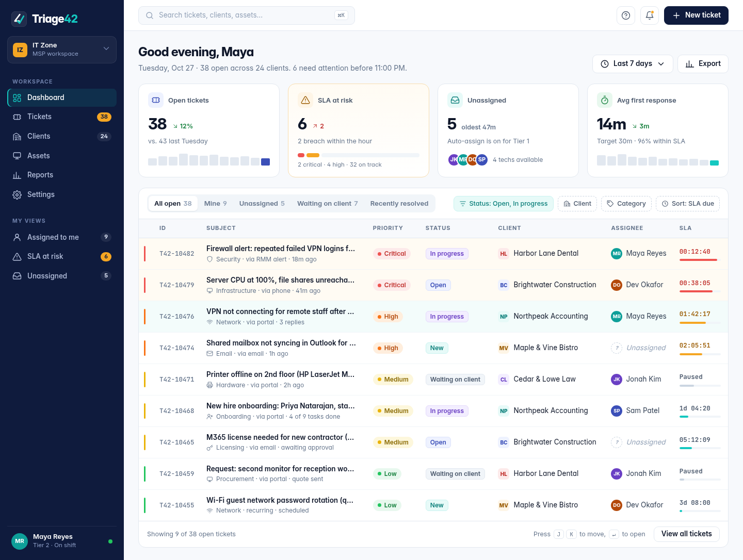
Task: Open Assets from the sidebar monitor icon
Action: point(17,156)
